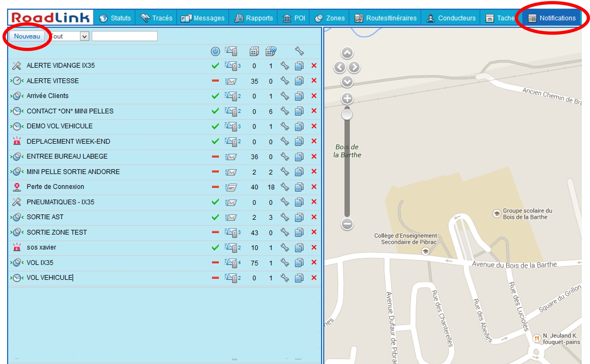Copy the SORTIE ZONE TEST notification
This screenshot has height=364, width=590.
299,233
